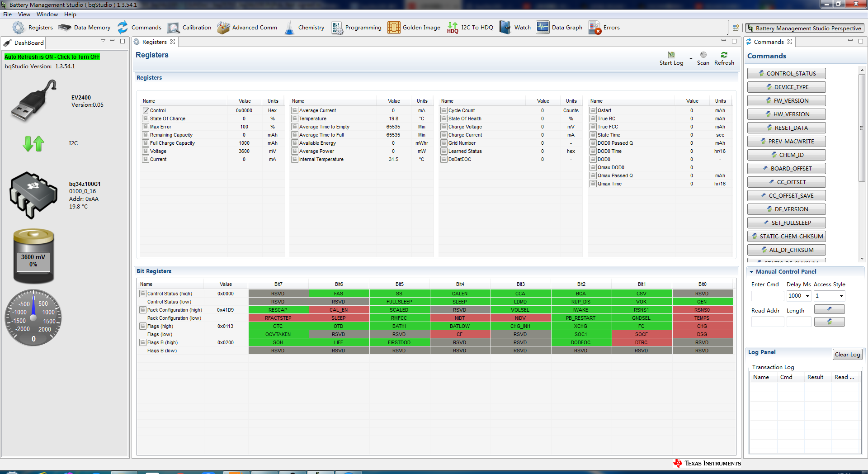Open the Window menu

[47, 14]
